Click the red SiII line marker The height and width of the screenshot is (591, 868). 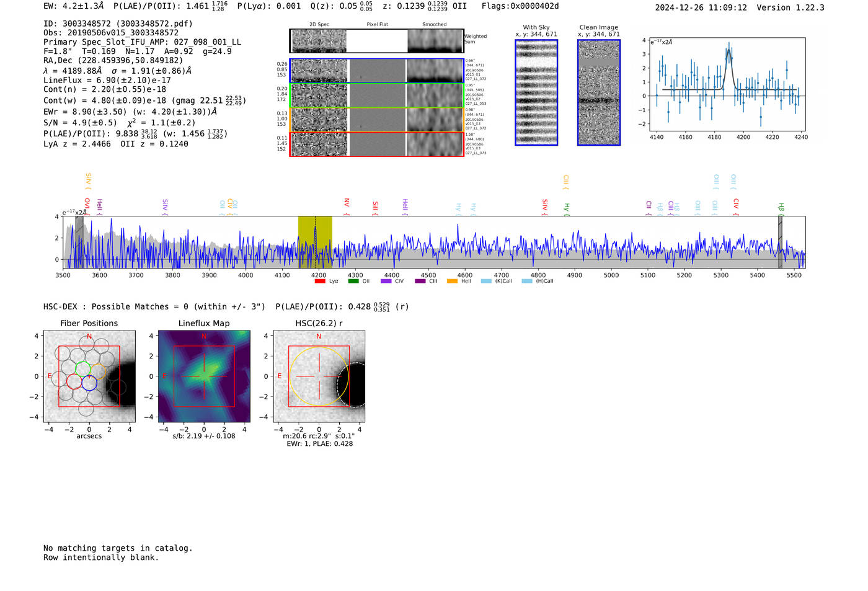375,208
